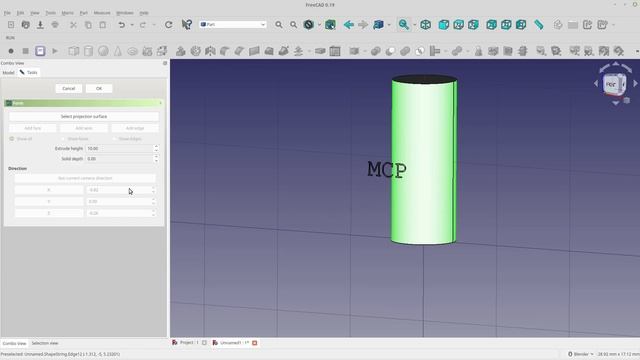This screenshot has height=360, width=640.
Task: Open the Blender navigation style dropdown
Action: (580, 354)
